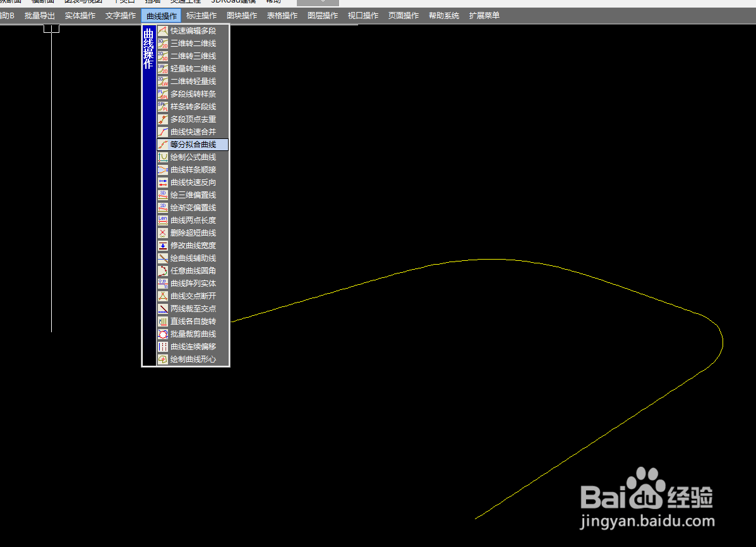The height and width of the screenshot is (547, 756).
Task: Open the 视口操作 menu
Action: 363,16
